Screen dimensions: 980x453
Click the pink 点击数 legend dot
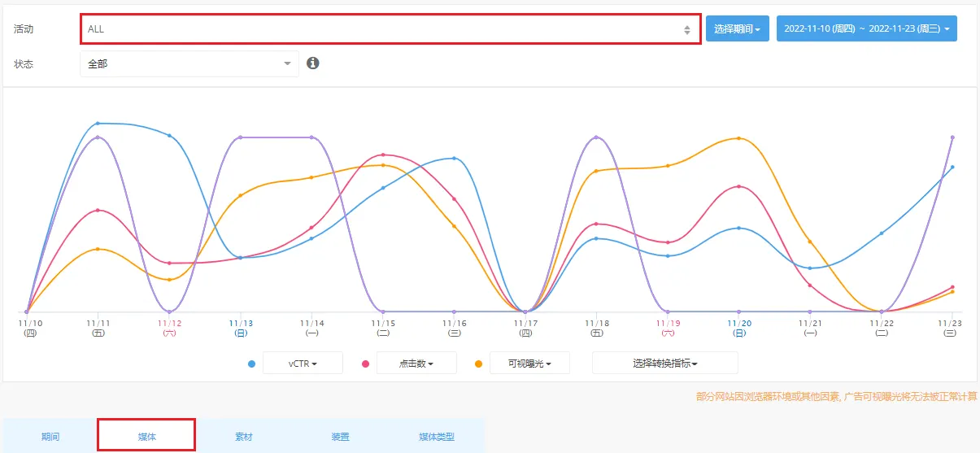(366, 364)
